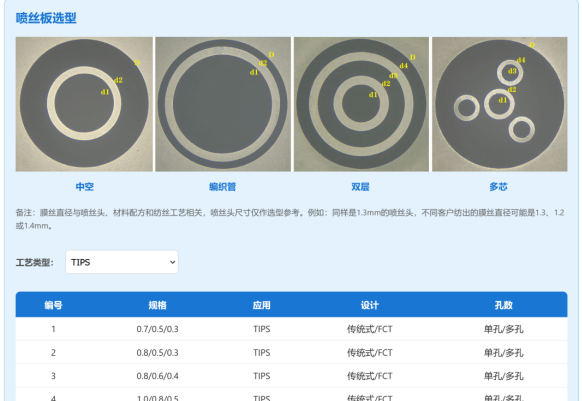Screen dimensions: 582x401
Task: Click the 设计 column header
Action: coord(370,305)
